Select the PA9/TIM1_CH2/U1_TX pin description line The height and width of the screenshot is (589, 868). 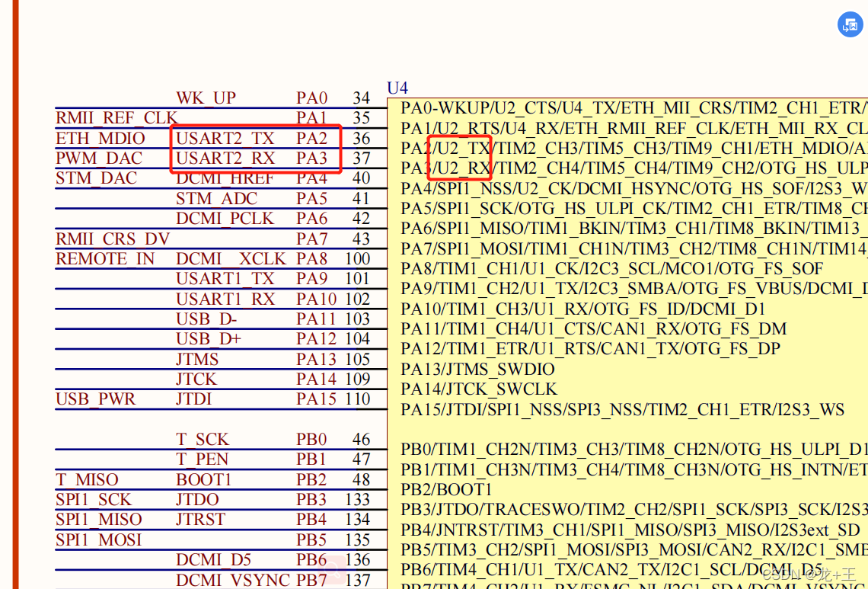[634, 289]
